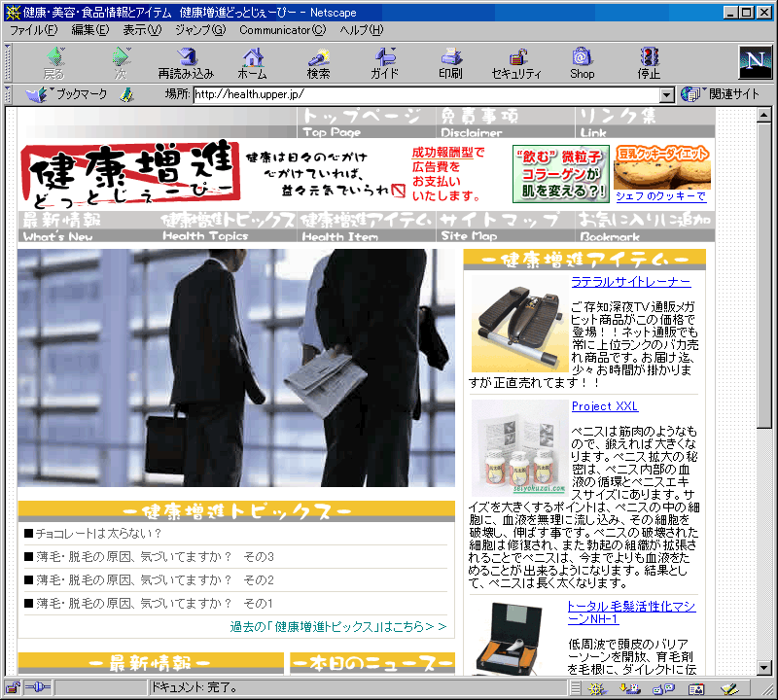Click the businessmen photo banner
The width and height of the screenshot is (778, 700).
tap(236, 367)
